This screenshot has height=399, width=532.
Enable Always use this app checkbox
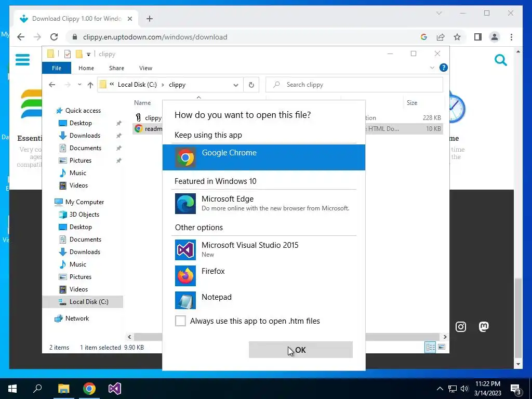180,321
